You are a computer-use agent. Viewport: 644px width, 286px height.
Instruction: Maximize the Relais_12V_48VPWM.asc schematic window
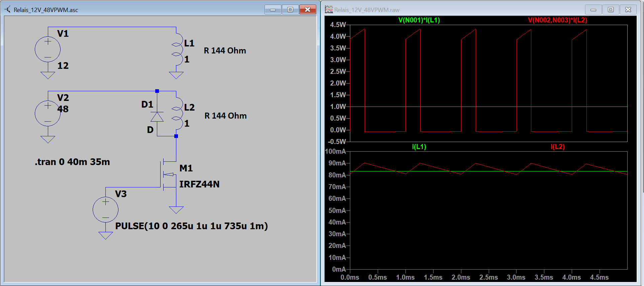[290, 10]
